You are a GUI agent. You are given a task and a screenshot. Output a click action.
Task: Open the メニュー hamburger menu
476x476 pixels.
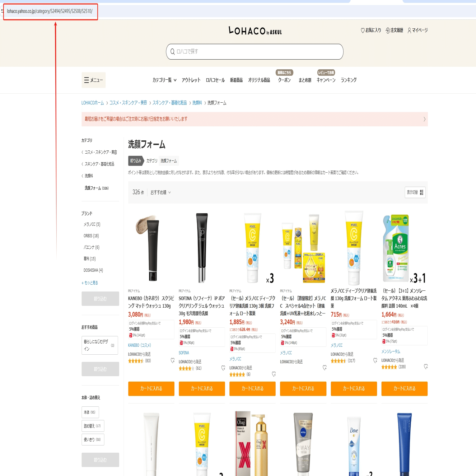tap(93, 80)
